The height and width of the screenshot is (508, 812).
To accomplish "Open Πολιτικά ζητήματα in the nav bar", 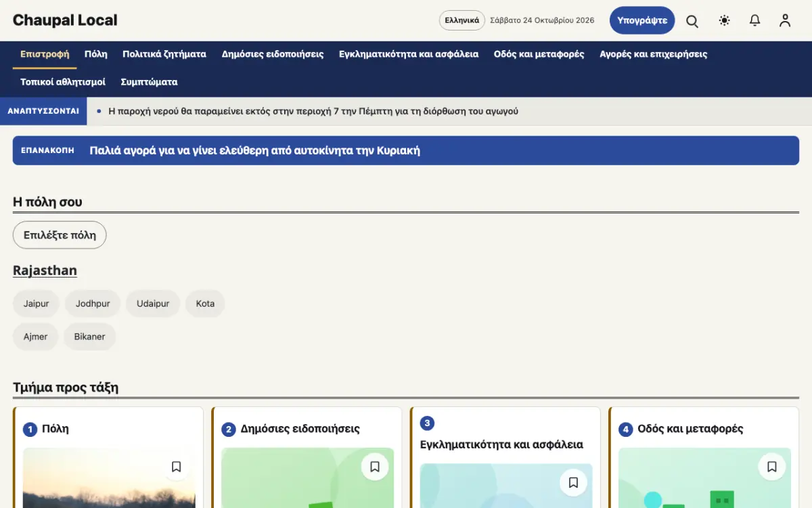I will click(164, 54).
